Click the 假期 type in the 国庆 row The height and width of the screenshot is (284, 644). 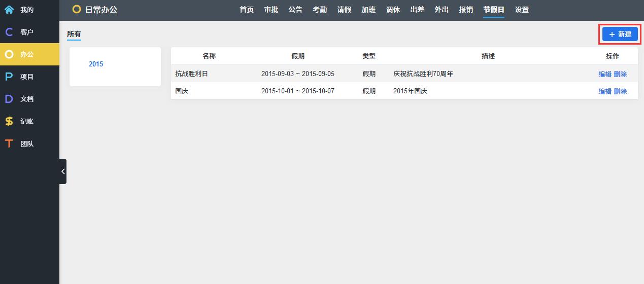point(369,91)
